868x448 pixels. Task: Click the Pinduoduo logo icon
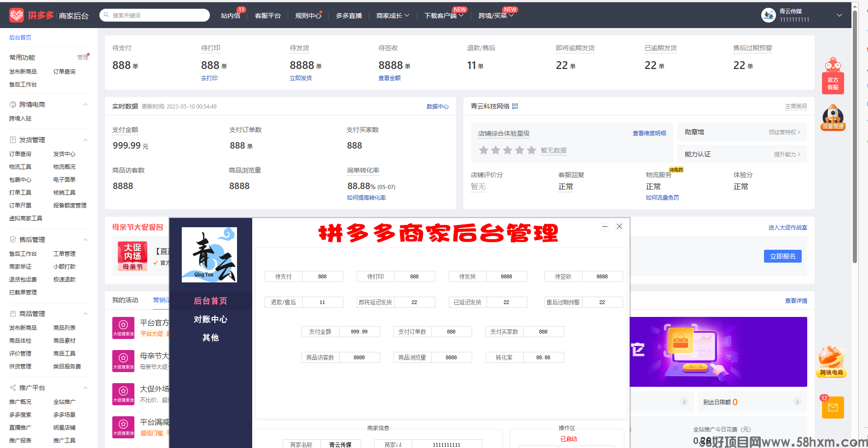click(17, 15)
